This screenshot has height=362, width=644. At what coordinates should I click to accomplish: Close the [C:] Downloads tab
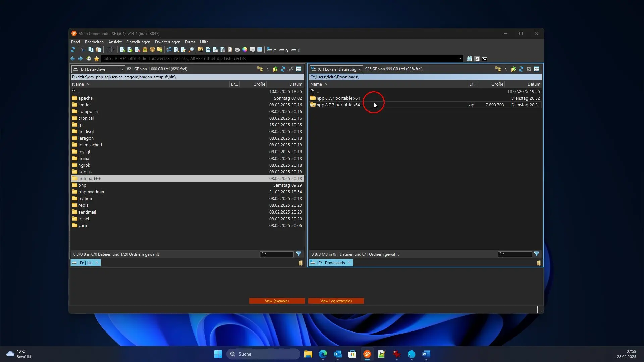point(349,263)
